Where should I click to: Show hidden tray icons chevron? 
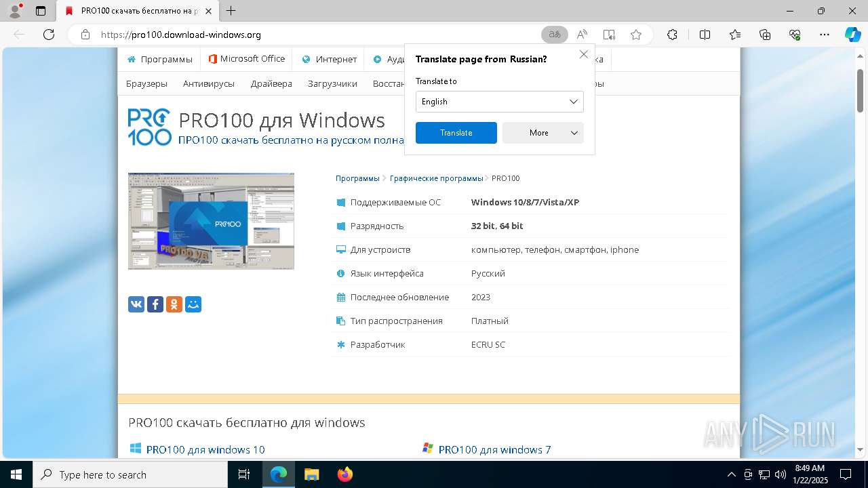pyautogui.click(x=732, y=474)
